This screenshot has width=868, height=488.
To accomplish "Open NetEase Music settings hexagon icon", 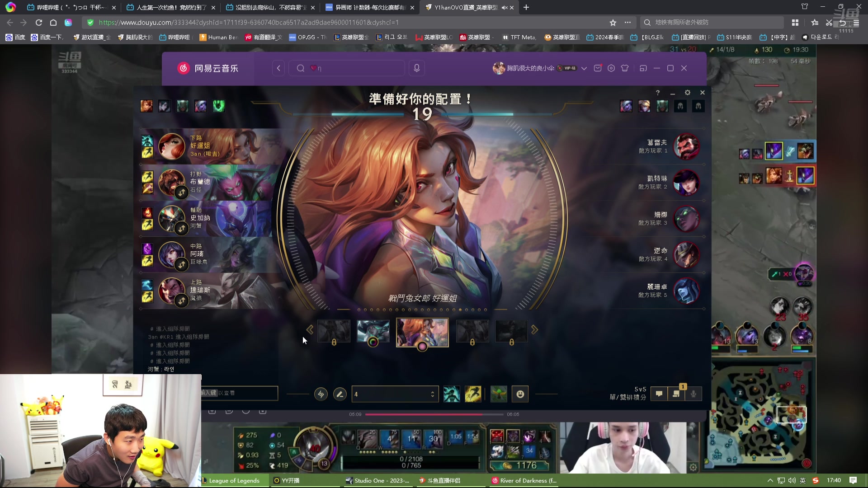I will point(611,68).
